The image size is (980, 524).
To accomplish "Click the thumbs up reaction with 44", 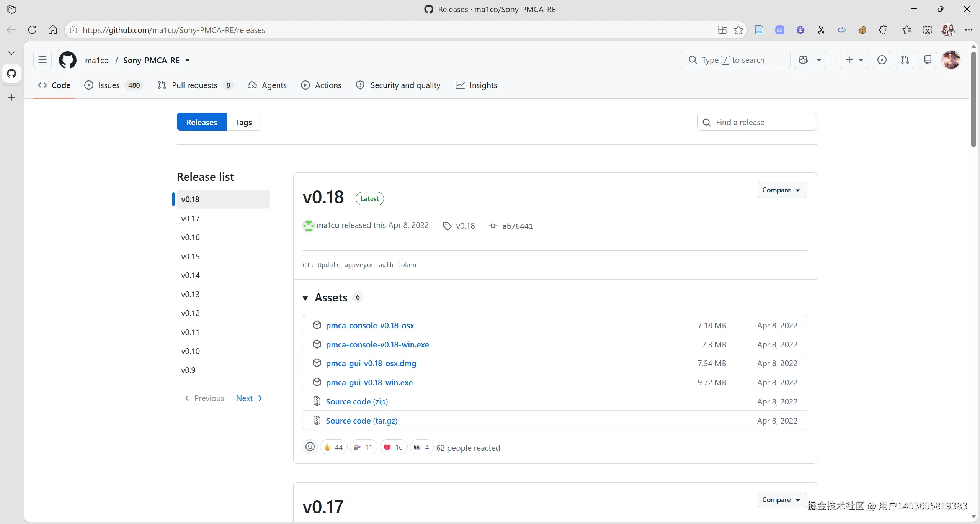I will tap(333, 447).
